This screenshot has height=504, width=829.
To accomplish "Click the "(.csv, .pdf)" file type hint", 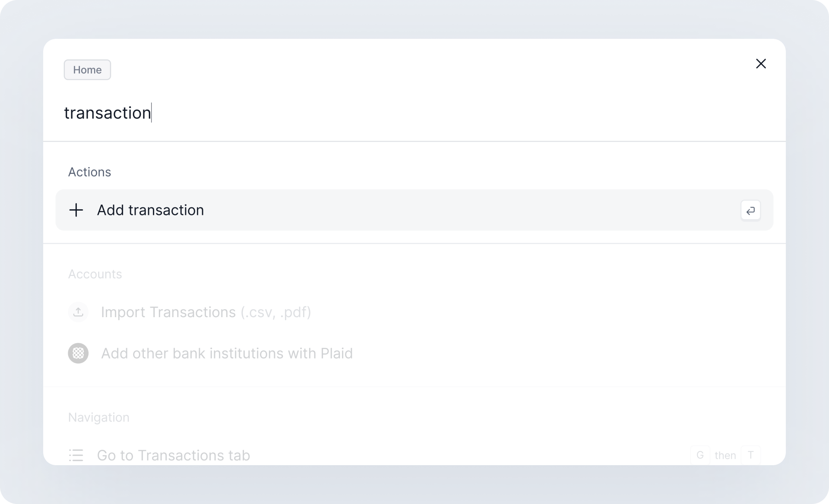I will [x=276, y=312].
